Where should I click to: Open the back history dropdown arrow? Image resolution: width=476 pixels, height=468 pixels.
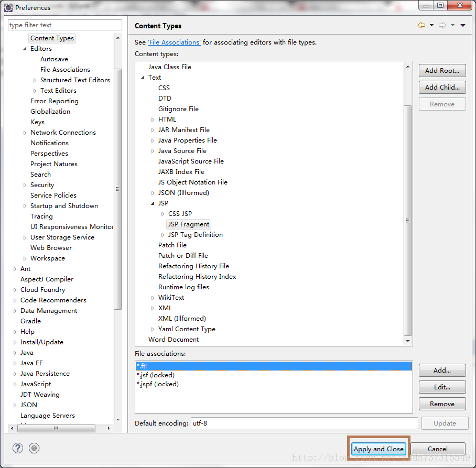click(x=431, y=25)
